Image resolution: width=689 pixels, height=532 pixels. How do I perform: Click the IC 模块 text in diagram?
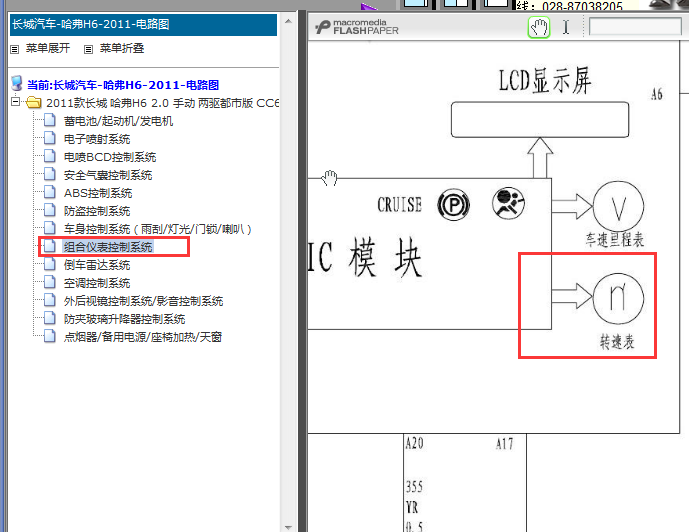click(x=364, y=257)
